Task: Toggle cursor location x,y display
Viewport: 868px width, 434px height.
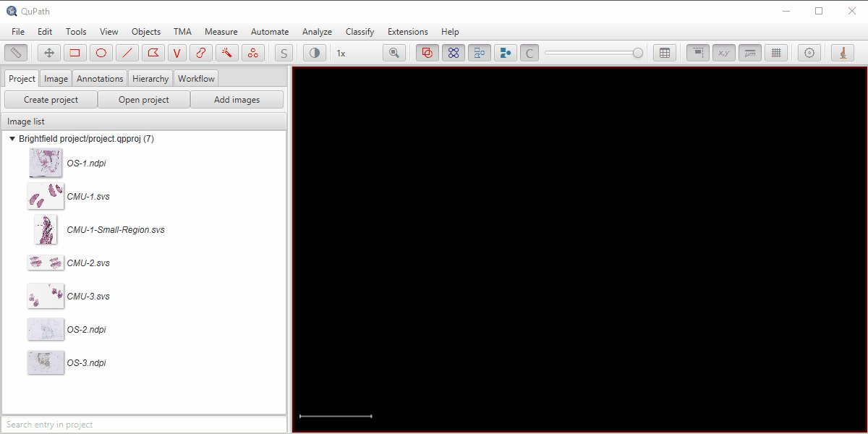Action: (724, 53)
